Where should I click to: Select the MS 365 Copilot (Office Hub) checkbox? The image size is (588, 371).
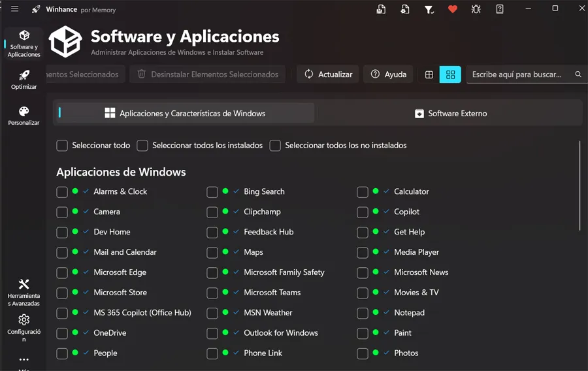click(x=62, y=314)
